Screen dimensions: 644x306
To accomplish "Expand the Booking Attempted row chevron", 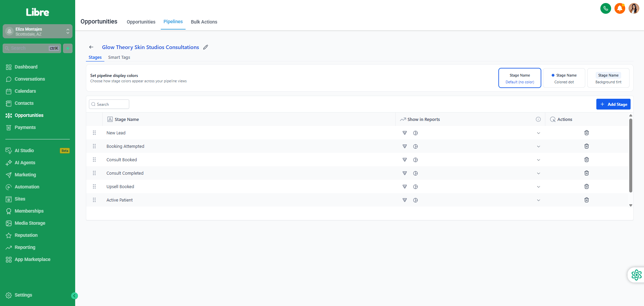I will (539, 146).
